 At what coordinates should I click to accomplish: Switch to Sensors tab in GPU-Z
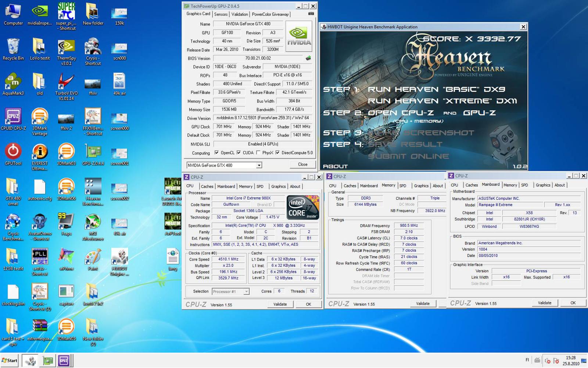click(x=221, y=14)
